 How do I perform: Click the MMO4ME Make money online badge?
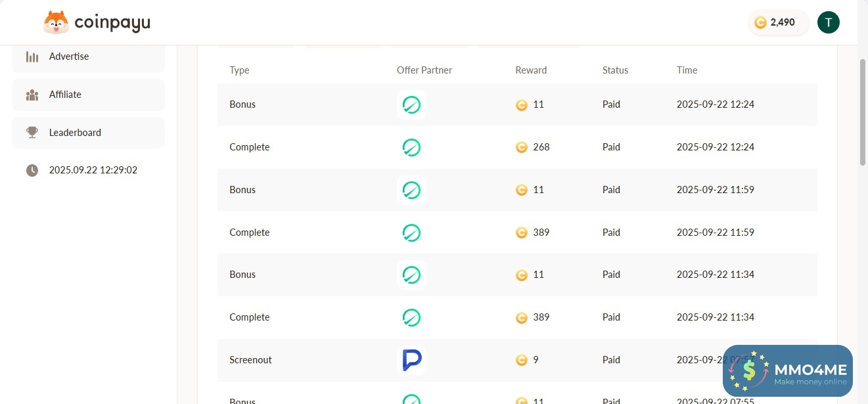tap(787, 371)
